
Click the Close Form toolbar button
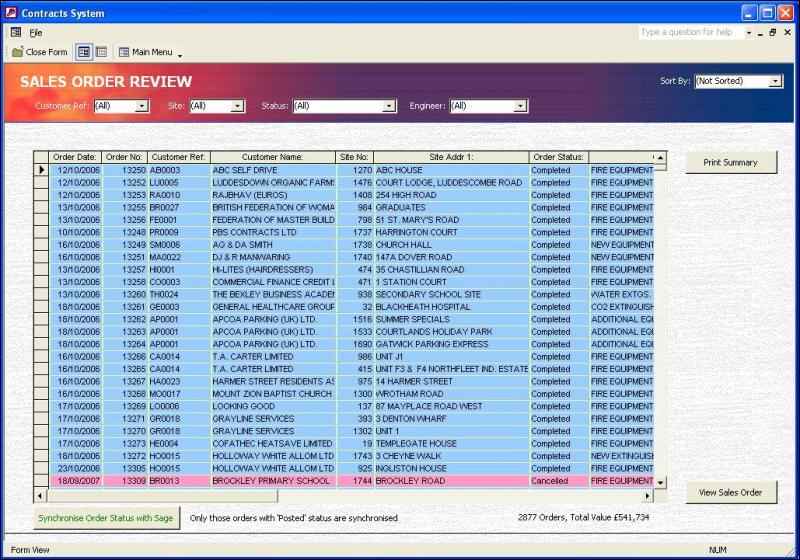[40, 52]
